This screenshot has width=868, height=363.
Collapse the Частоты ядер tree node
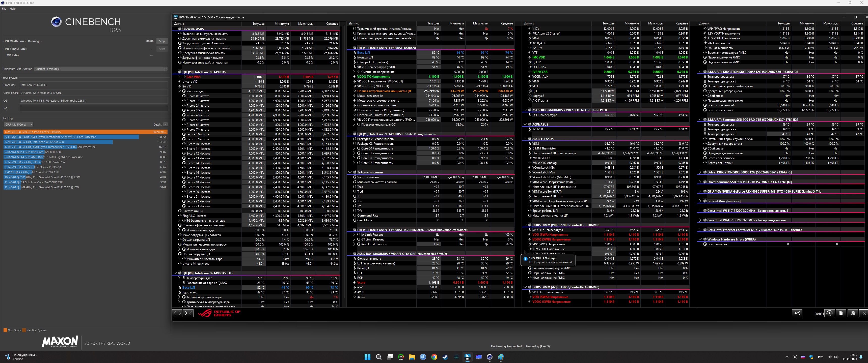pyautogui.click(x=179, y=91)
